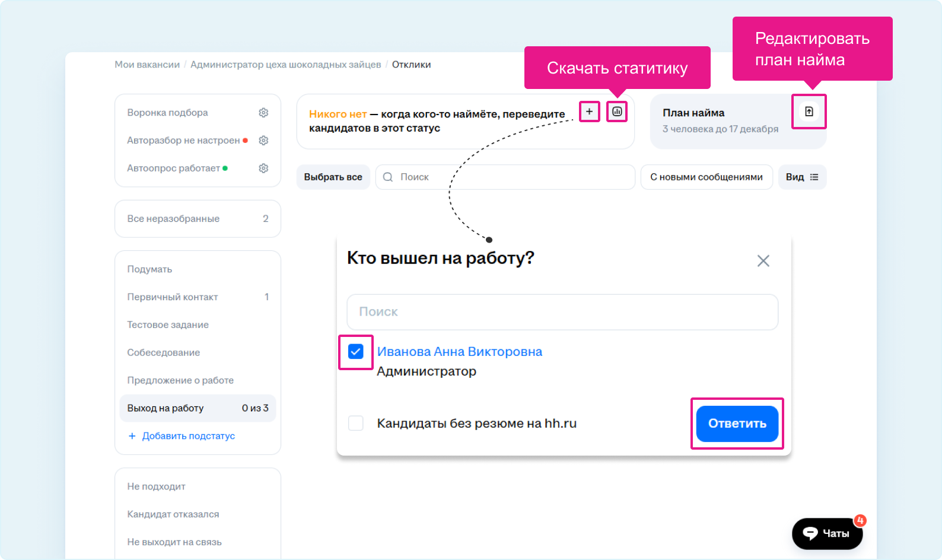Enable "Кандидаты без резюме на hh.ru" checkbox
This screenshot has height=560, width=942.
tap(356, 424)
